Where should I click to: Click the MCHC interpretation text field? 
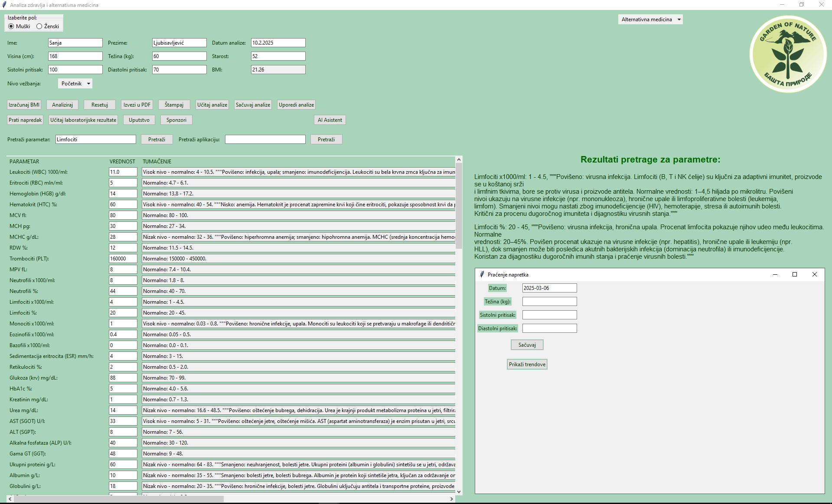point(299,237)
